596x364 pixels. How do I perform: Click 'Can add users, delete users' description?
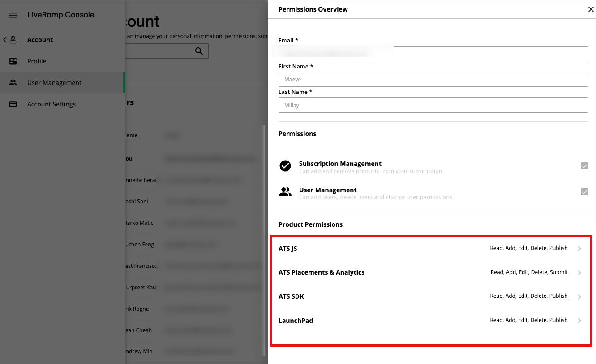(376, 197)
